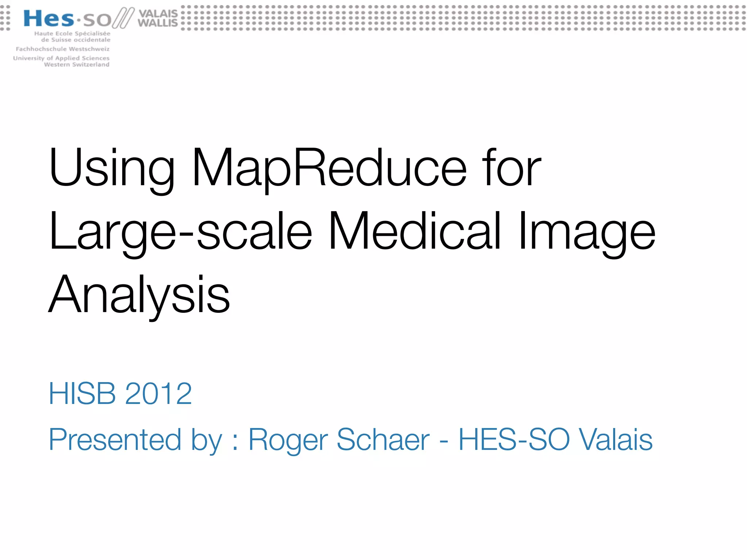Click "Large-scale" in the slide title

coord(181,232)
